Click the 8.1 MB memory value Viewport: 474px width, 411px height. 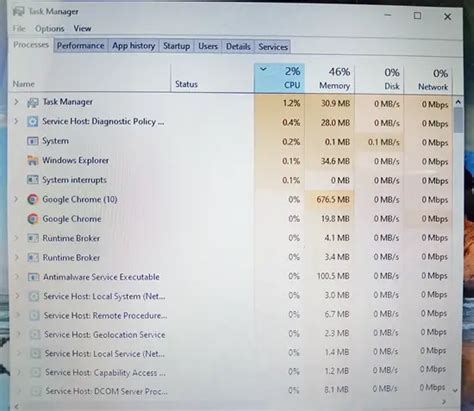tap(336, 389)
